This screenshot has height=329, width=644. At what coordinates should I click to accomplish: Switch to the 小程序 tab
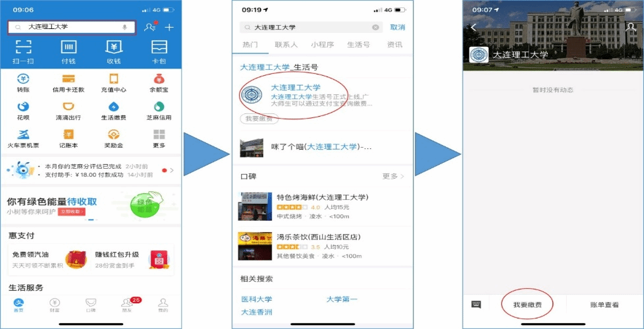(323, 45)
